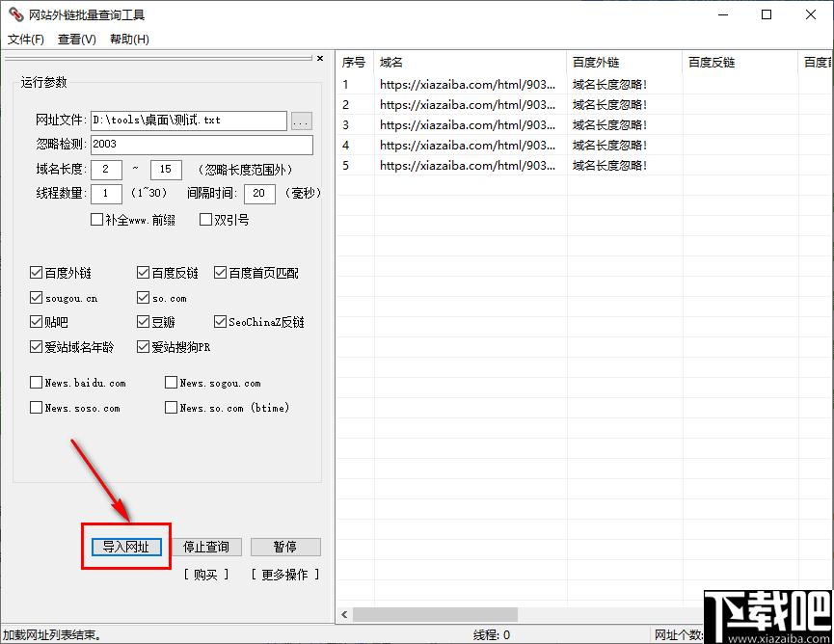This screenshot has height=644, width=834.
Task: Enable the 双引号 checkbox
Action: (205, 219)
